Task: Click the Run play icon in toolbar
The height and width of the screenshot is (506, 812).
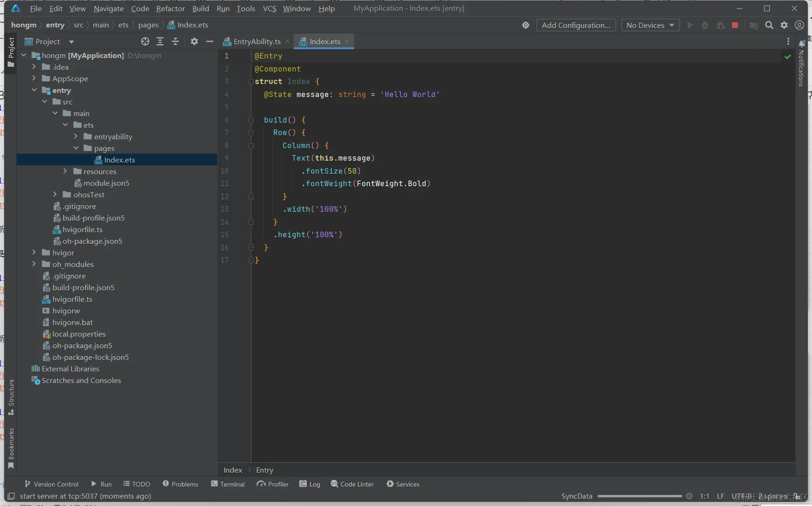Action: 690,25
